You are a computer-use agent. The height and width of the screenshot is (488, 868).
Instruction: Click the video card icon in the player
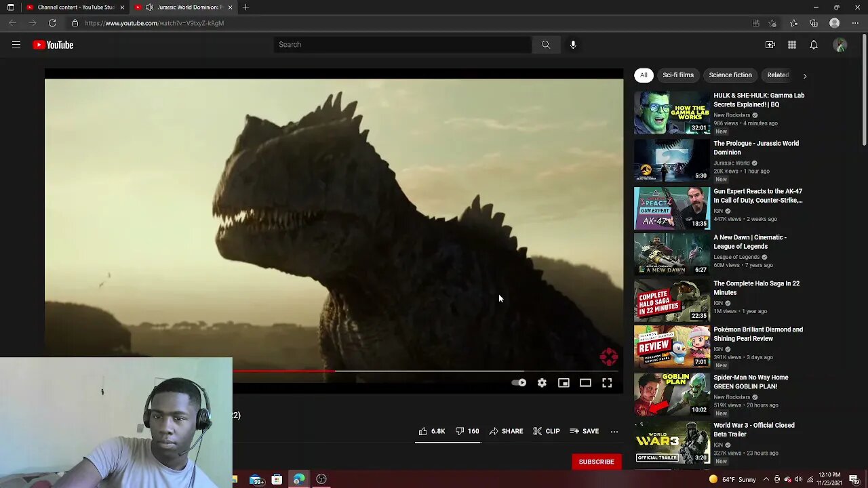[608, 357]
